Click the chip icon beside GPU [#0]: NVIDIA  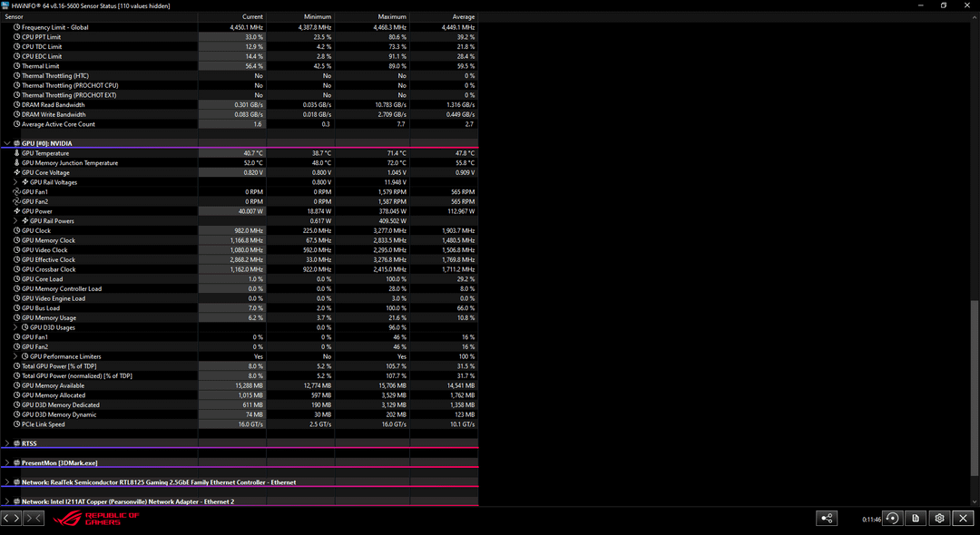pos(17,143)
